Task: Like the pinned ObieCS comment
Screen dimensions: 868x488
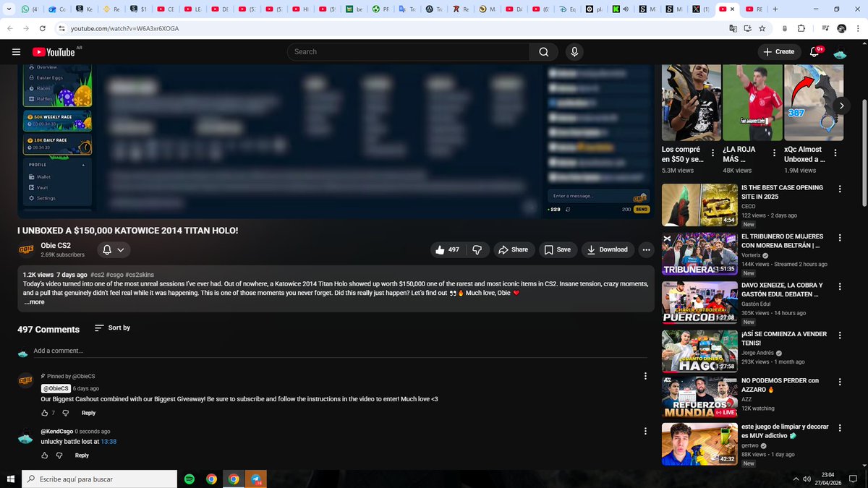Action: [x=45, y=413]
